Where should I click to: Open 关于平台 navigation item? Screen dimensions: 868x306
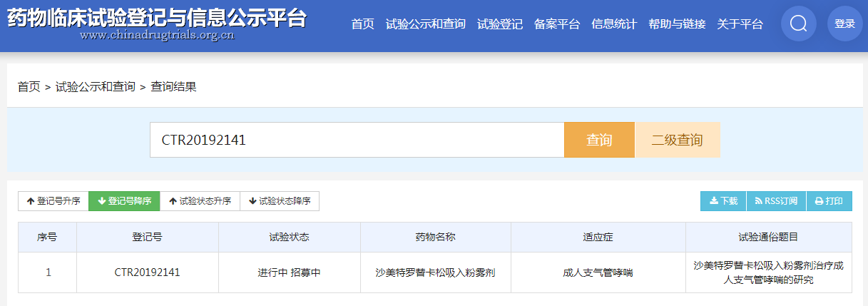(x=740, y=24)
